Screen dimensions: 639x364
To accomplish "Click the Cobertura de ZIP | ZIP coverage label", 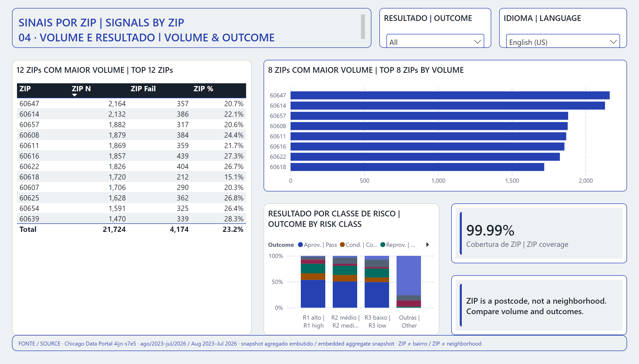I will click(517, 244).
